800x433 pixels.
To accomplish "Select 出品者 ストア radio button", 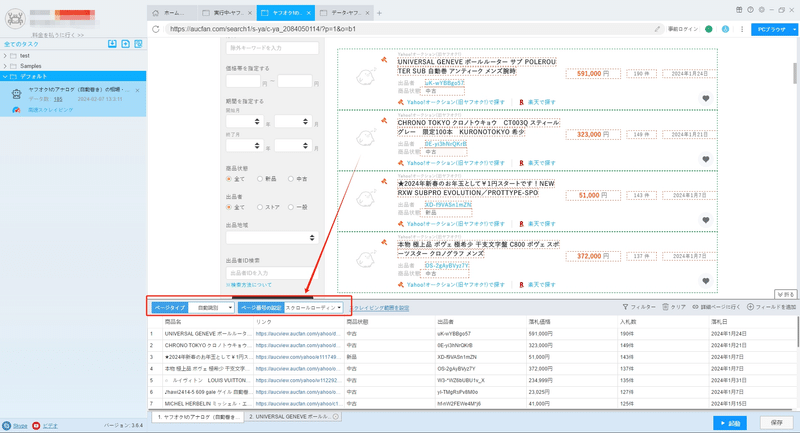I will 260,207.
